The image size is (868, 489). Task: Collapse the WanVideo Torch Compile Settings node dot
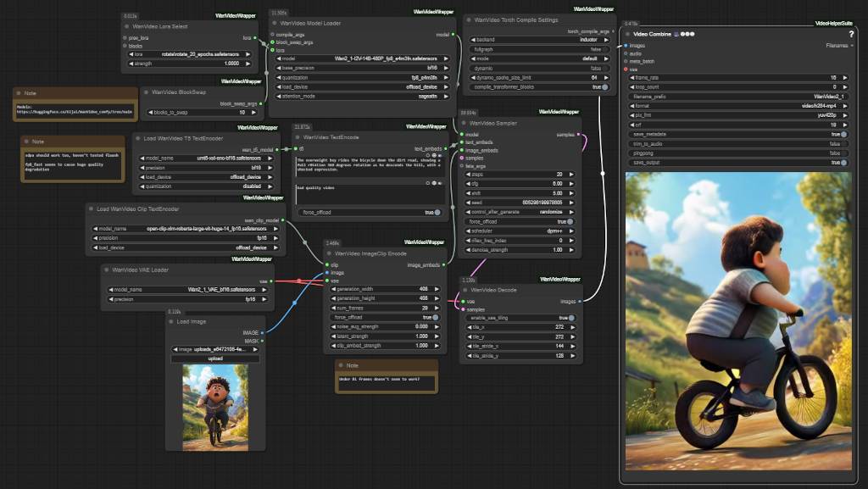pos(468,19)
